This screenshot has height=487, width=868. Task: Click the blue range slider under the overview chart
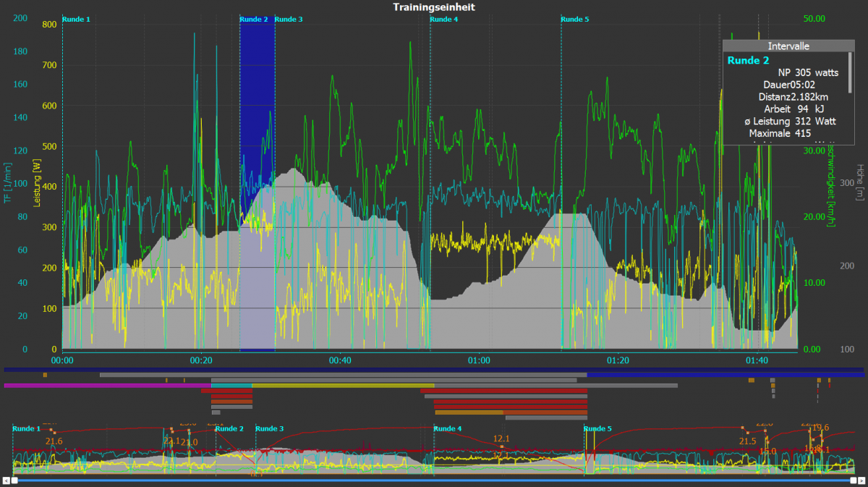tap(434, 480)
